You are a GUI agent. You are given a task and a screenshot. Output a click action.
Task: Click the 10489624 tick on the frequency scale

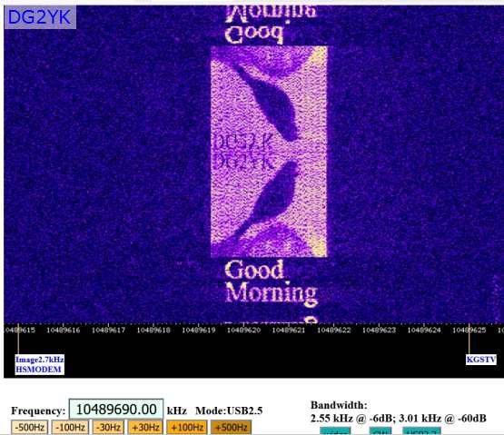coord(424,330)
